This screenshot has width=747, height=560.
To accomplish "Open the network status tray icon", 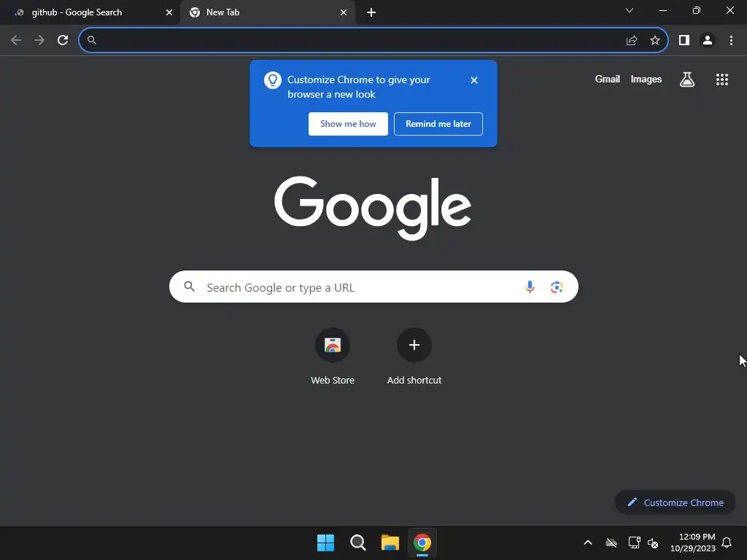I will pyautogui.click(x=634, y=542).
